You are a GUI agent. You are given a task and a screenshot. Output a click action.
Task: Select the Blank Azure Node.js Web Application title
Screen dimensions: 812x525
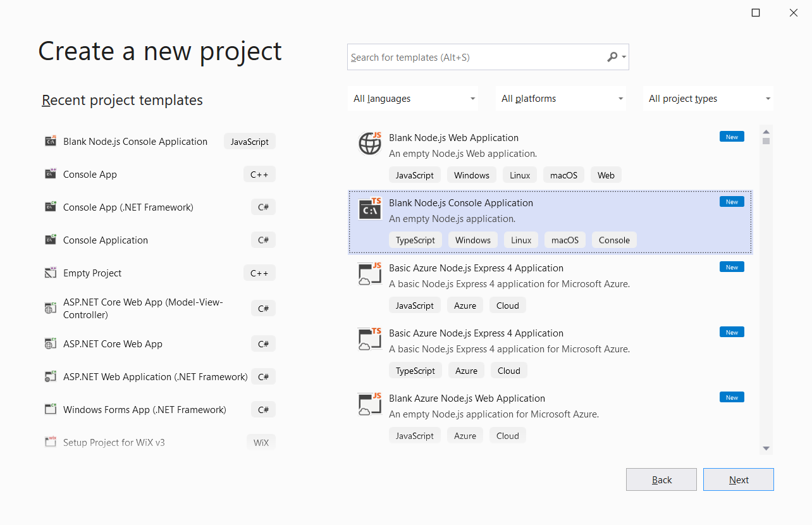click(x=467, y=398)
